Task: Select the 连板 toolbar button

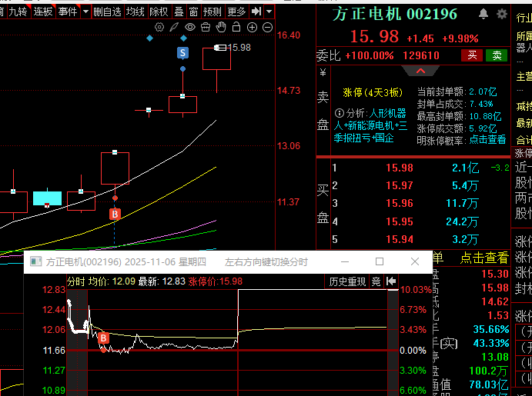Action: [43, 12]
